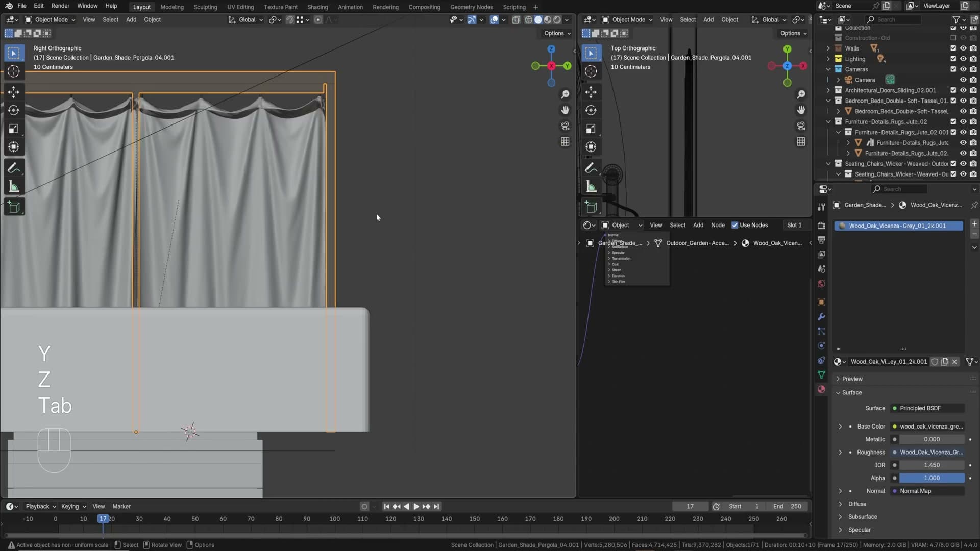Viewport: 980px width, 551px height.
Task: Click the zoom magnifier in the Right Orthographic viewport
Action: tap(565, 94)
